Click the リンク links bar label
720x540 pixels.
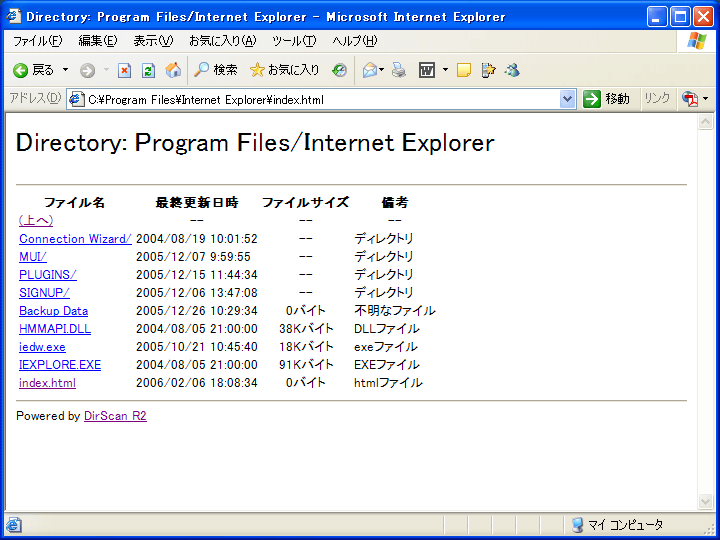657,98
